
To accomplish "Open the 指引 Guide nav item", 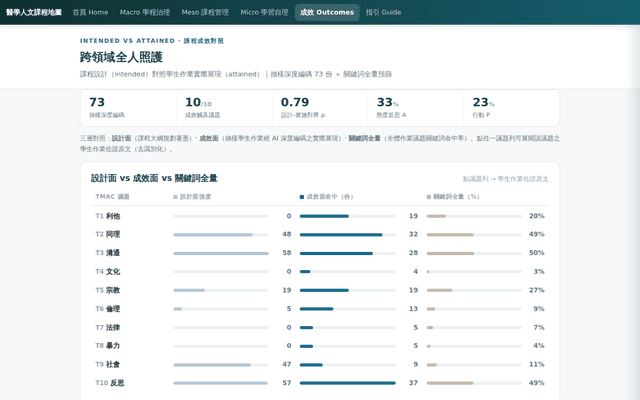I will [383, 12].
